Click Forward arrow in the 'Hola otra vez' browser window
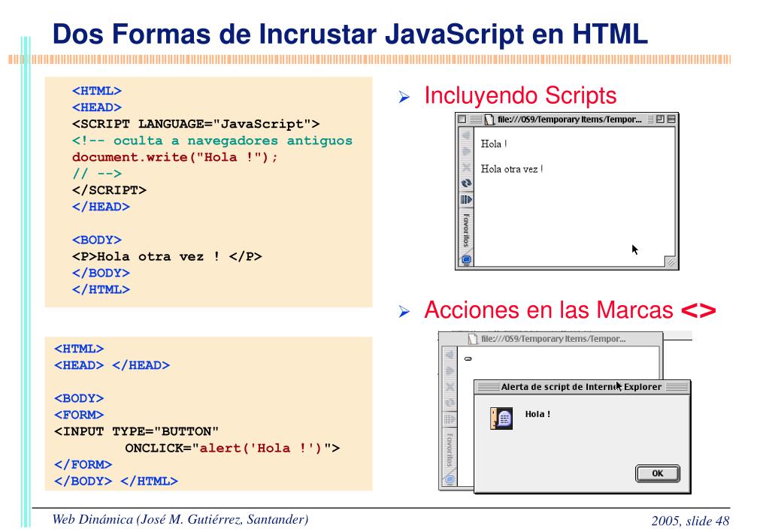 (x=466, y=151)
